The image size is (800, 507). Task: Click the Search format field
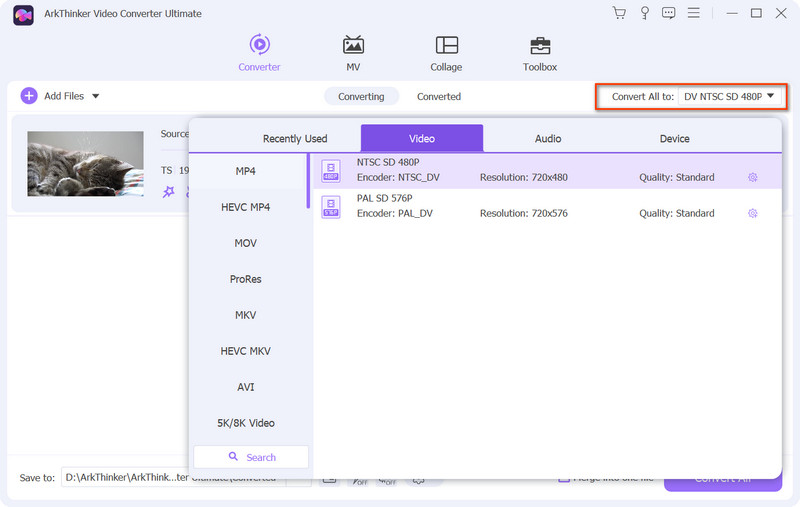click(251, 457)
